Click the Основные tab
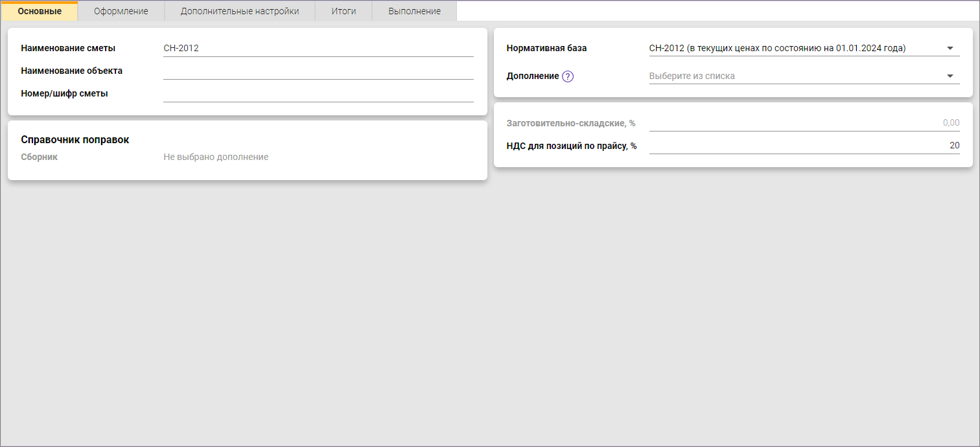 [40, 11]
